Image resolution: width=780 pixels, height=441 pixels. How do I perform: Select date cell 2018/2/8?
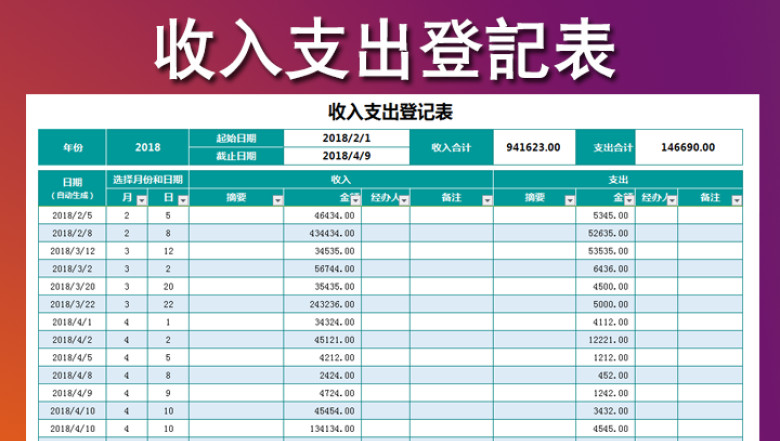pyautogui.click(x=72, y=233)
